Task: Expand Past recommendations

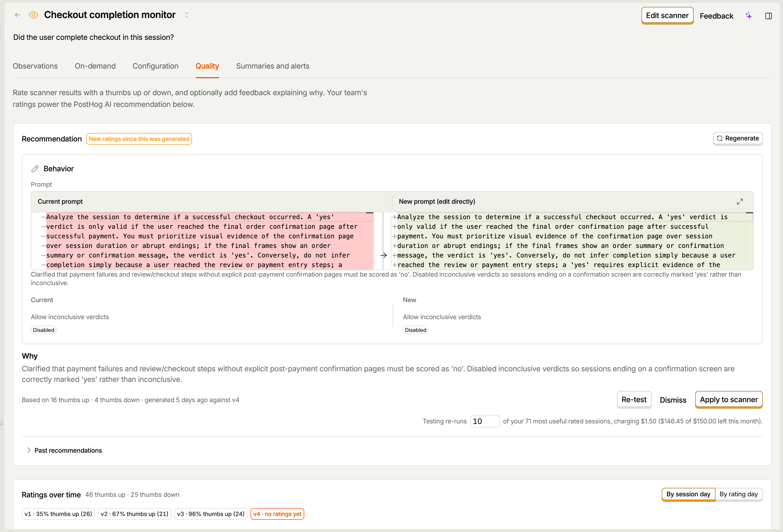Action: [64, 450]
